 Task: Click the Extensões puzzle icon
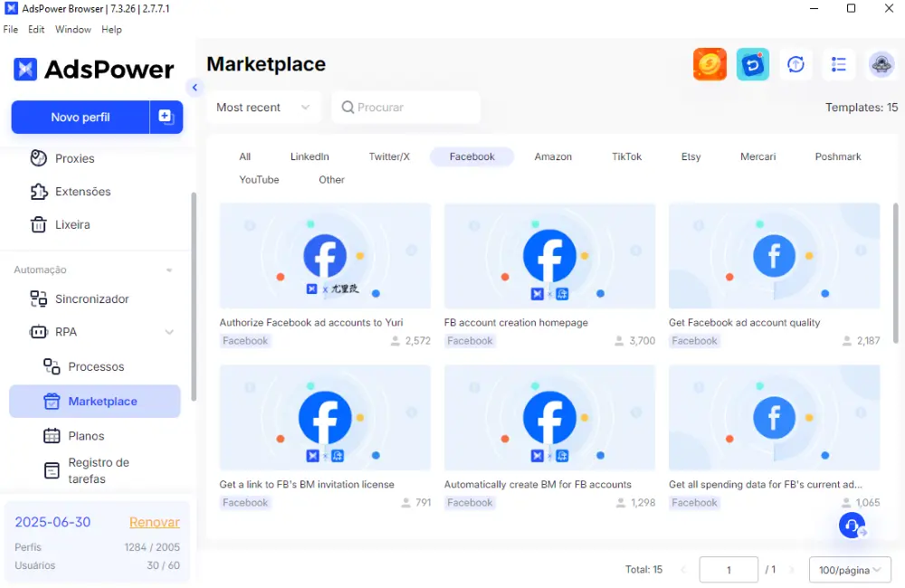(38, 192)
